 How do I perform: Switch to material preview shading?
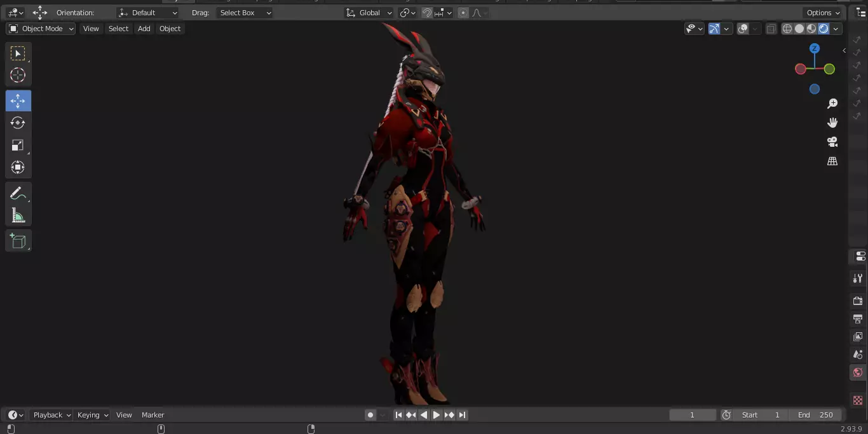point(811,29)
